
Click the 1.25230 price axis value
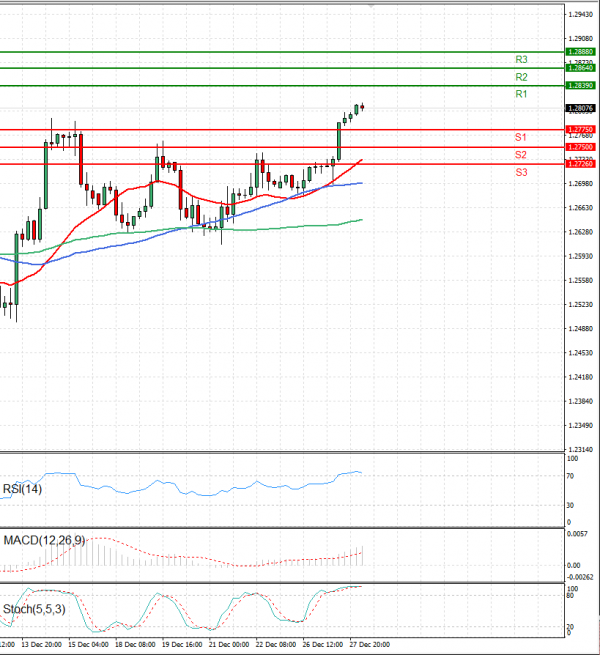tap(581, 305)
